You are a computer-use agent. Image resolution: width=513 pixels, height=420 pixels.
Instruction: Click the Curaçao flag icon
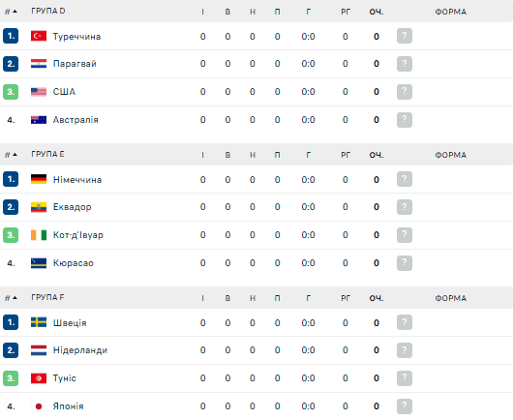click(x=39, y=263)
